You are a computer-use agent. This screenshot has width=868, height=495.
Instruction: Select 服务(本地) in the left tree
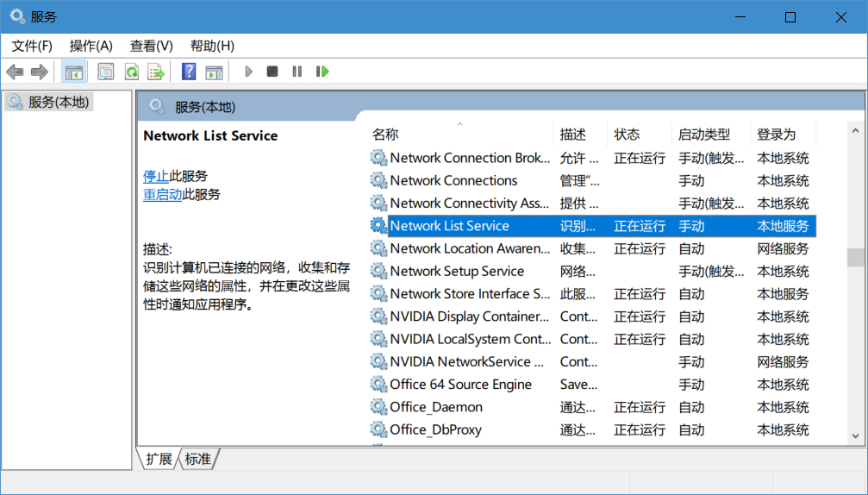58,102
